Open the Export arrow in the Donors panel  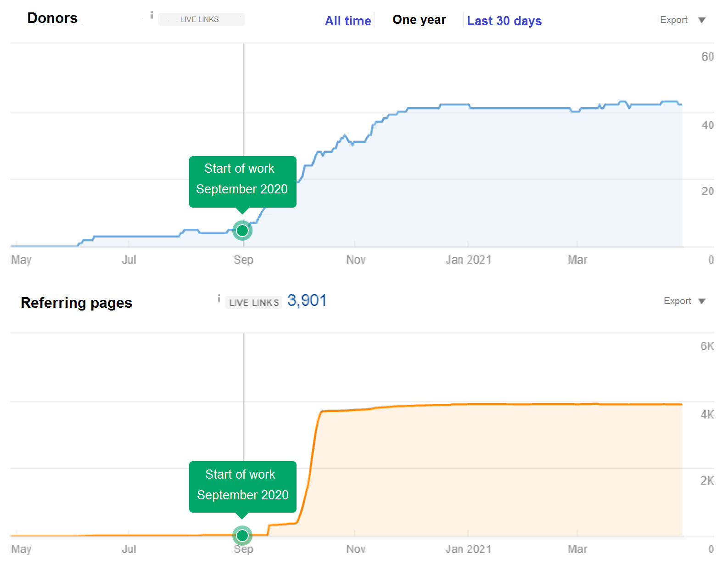pos(701,20)
